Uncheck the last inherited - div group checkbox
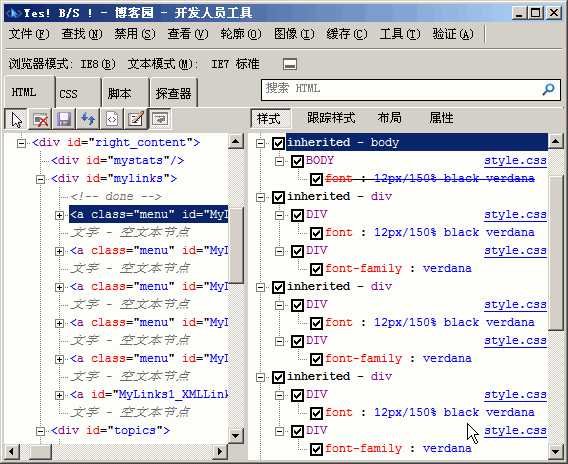This screenshot has width=568, height=464. coord(278,377)
